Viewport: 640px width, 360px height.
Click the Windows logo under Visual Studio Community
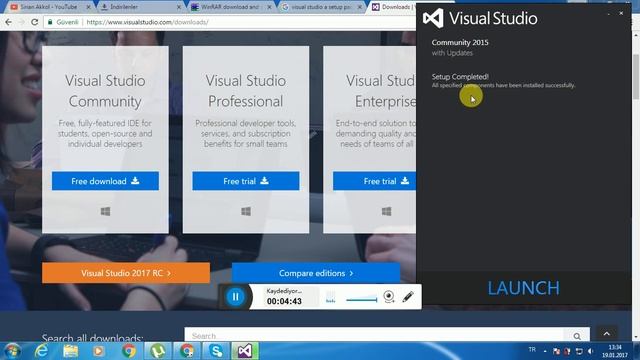[x=105, y=211]
